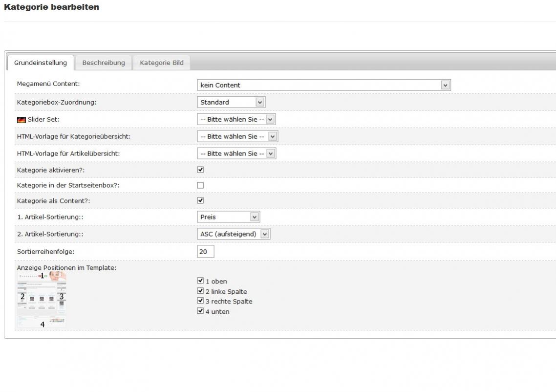Uncheck the 1 oben position checkbox

tap(200, 281)
